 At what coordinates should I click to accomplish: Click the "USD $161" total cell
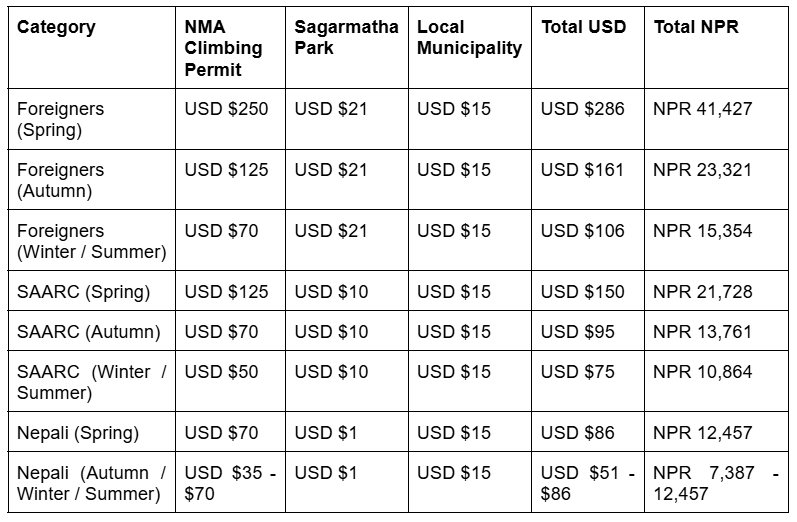(583, 170)
